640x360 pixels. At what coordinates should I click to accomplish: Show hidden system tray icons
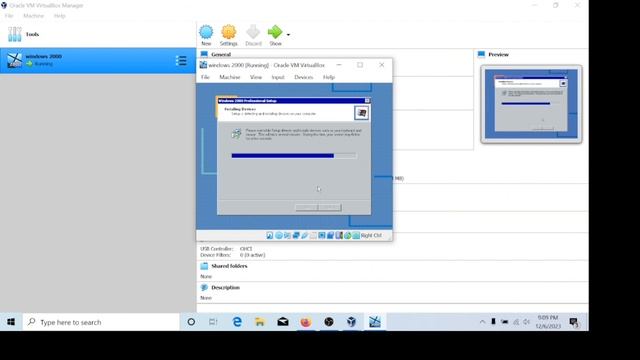pyautogui.click(x=482, y=322)
